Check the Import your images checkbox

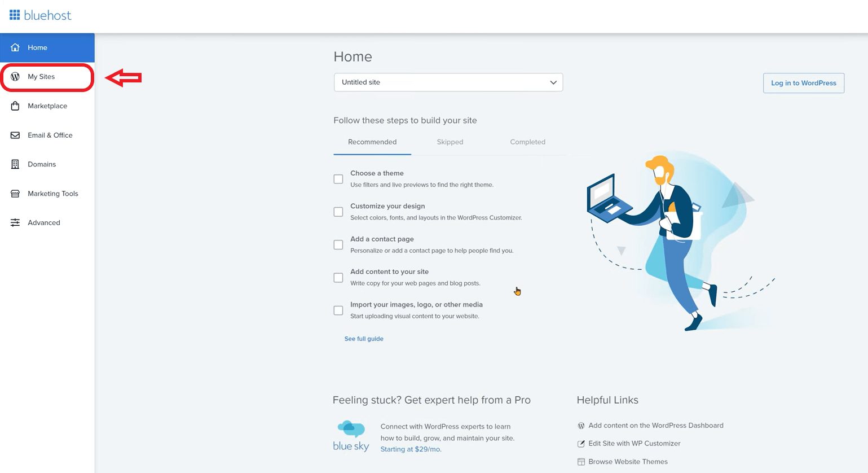(338, 310)
